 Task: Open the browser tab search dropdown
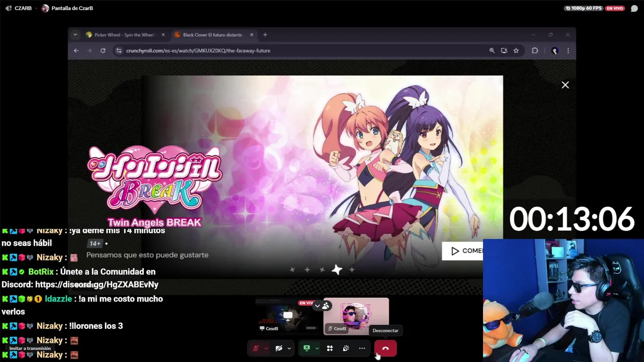[x=75, y=35]
